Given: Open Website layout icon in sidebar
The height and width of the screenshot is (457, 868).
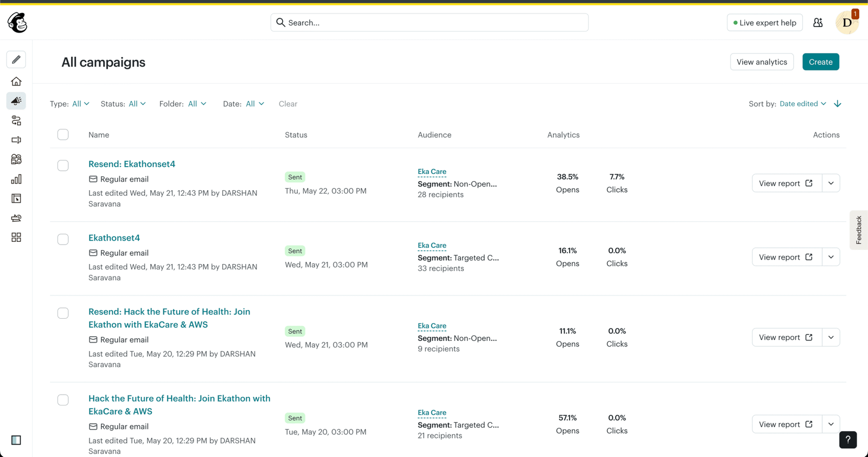Looking at the screenshot, I should tap(16, 198).
